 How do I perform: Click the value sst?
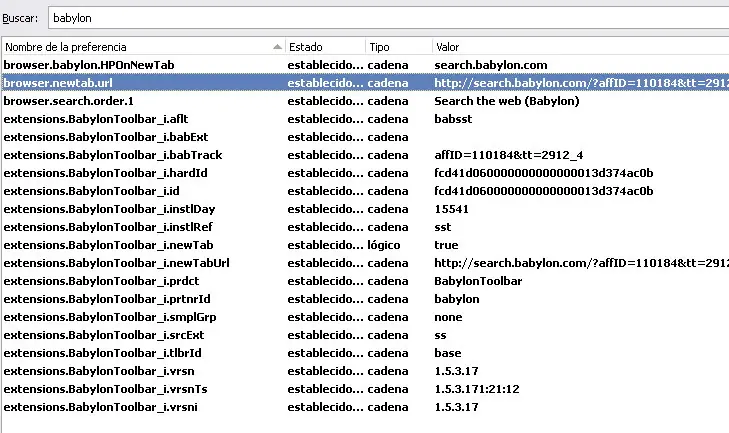click(443, 227)
